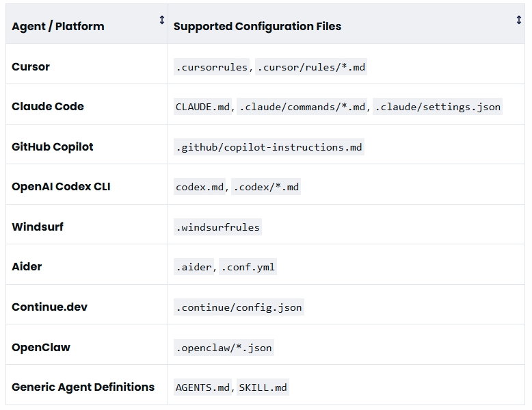Click the 'CLAUDE.md' code snippet
This screenshot has width=532, height=410.
pyautogui.click(x=202, y=107)
